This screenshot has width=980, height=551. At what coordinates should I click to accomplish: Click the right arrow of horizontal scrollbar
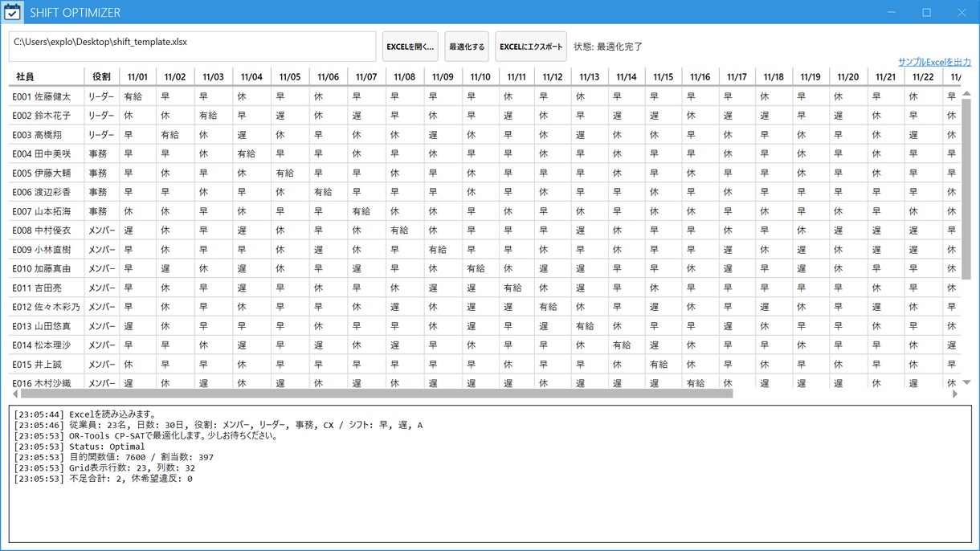pyautogui.click(x=955, y=394)
